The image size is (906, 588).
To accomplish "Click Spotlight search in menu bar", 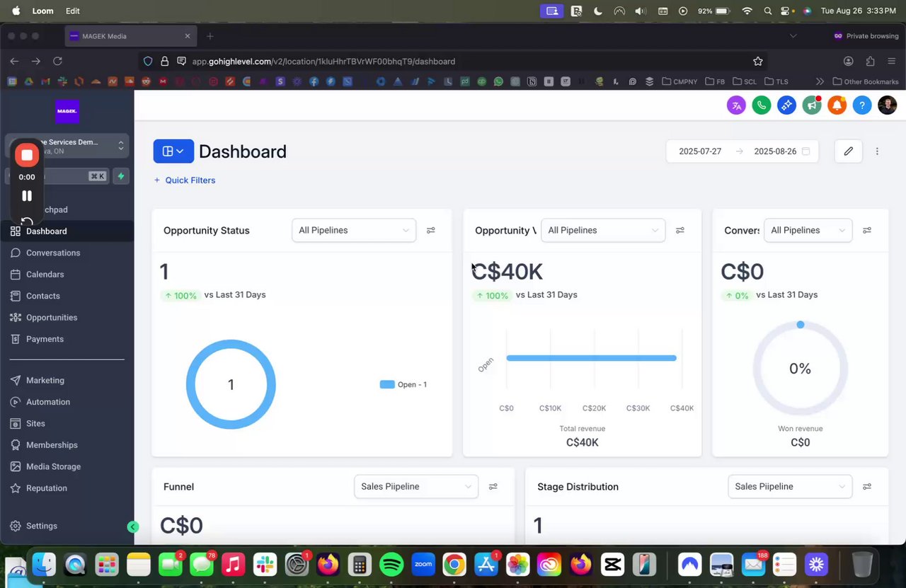I will (x=768, y=11).
